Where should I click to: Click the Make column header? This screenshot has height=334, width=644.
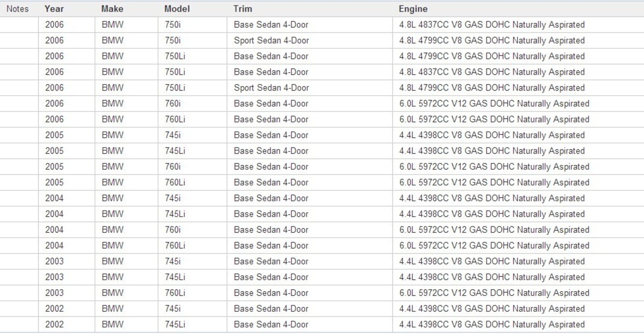[x=112, y=9]
